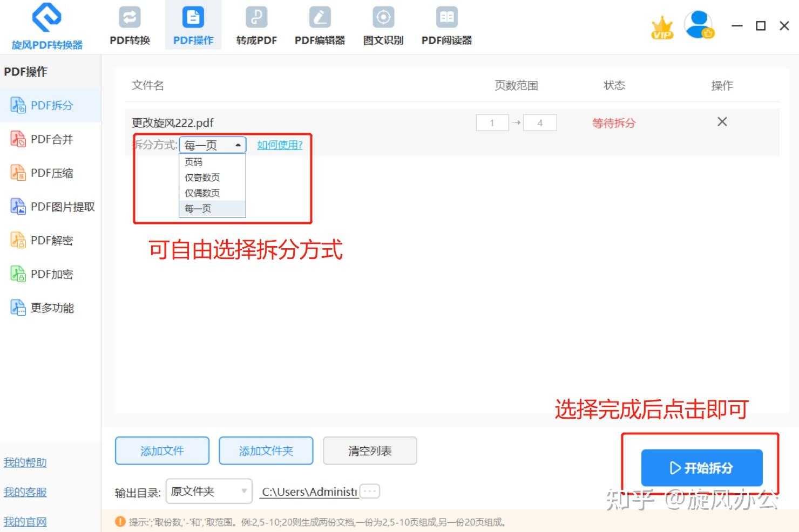Click the PDF图片提取 sidebar icon
This screenshot has width=799, height=532.
click(18, 207)
